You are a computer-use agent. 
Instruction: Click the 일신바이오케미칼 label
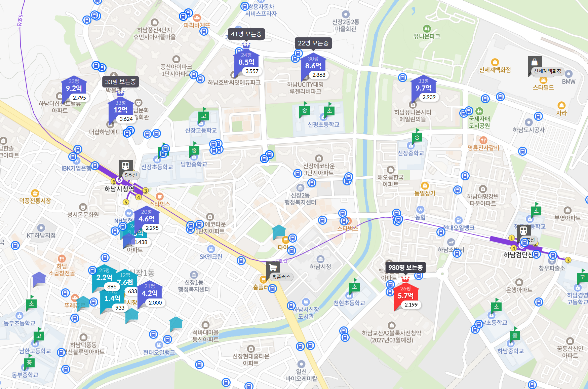pos(301,375)
